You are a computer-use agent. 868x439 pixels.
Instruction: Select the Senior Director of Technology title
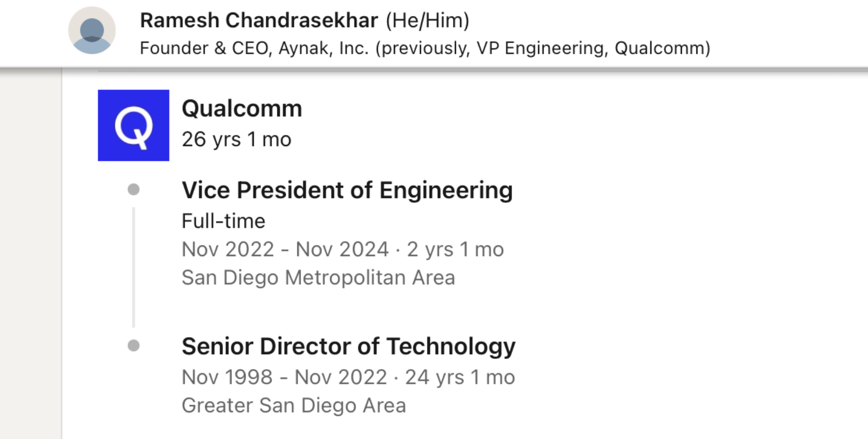(348, 346)
